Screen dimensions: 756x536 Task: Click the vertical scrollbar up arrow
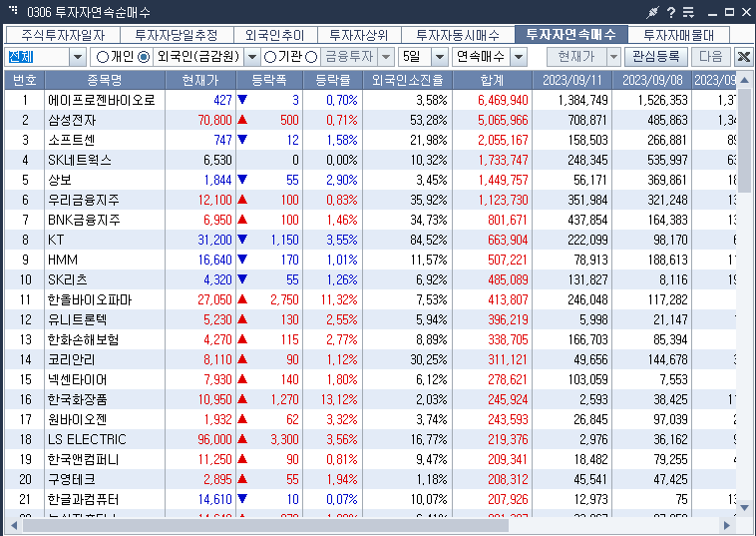pos(744,80)
